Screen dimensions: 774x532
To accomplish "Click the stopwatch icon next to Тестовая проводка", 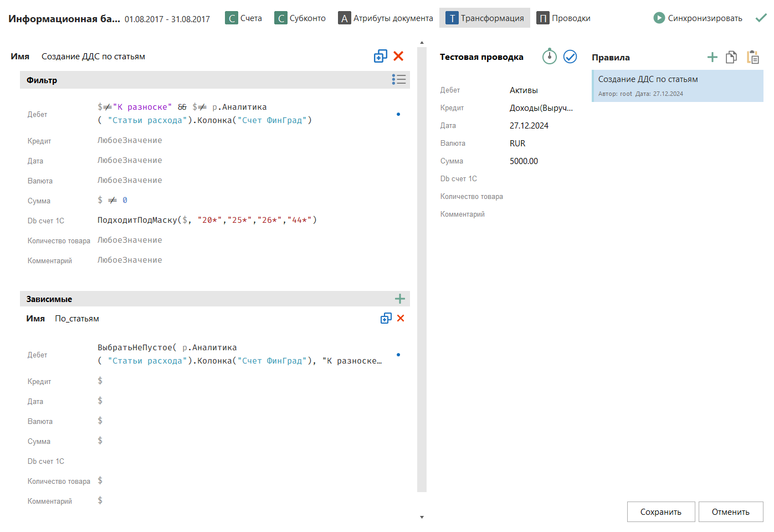I will (549, 57).
